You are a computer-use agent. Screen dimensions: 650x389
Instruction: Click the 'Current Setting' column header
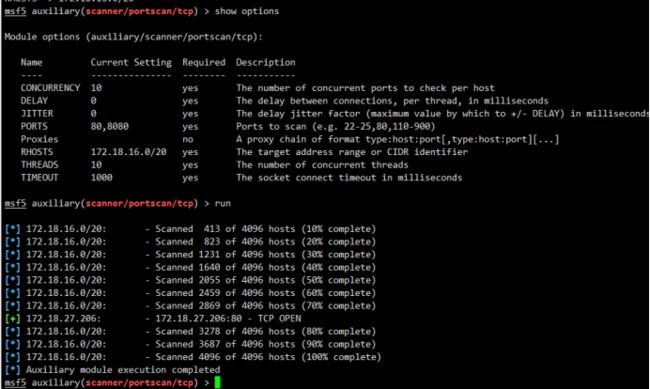point(131,62)
